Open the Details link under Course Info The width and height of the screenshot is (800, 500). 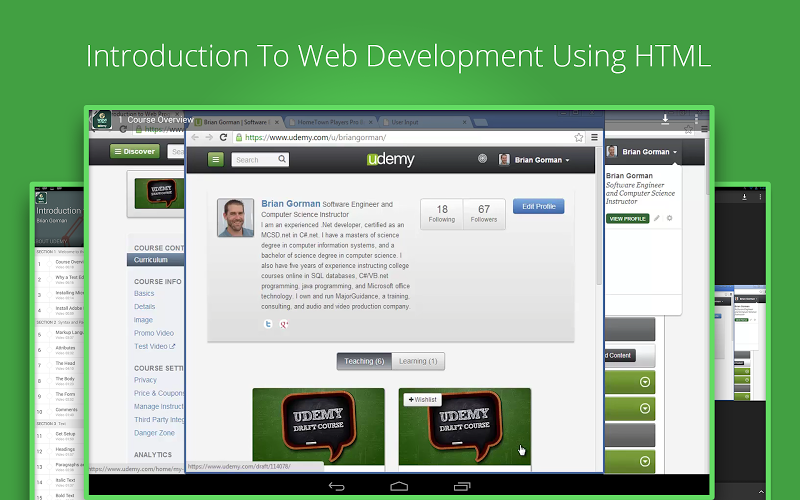tap(144, 307)
